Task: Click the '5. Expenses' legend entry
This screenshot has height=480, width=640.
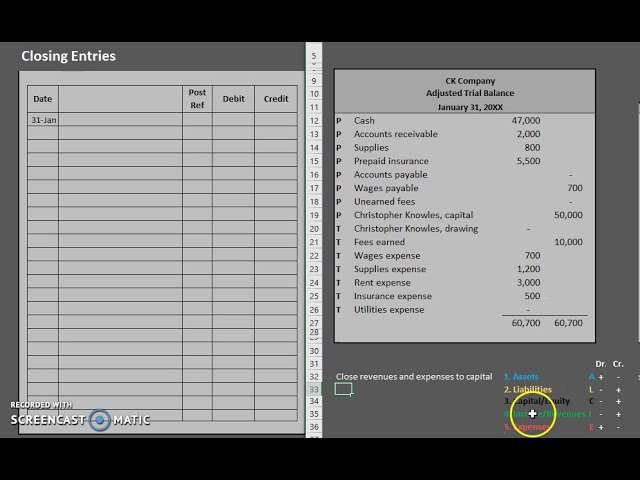Action: 527,427
